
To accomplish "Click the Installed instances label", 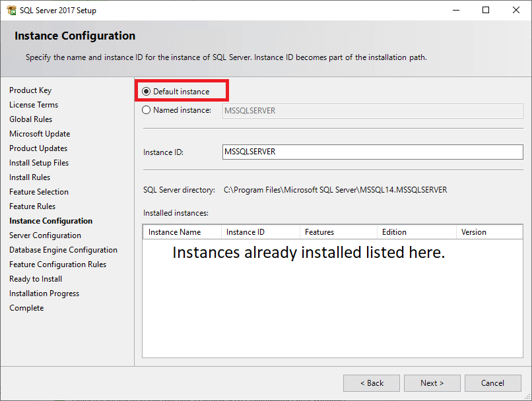I will tap(176, 213).
